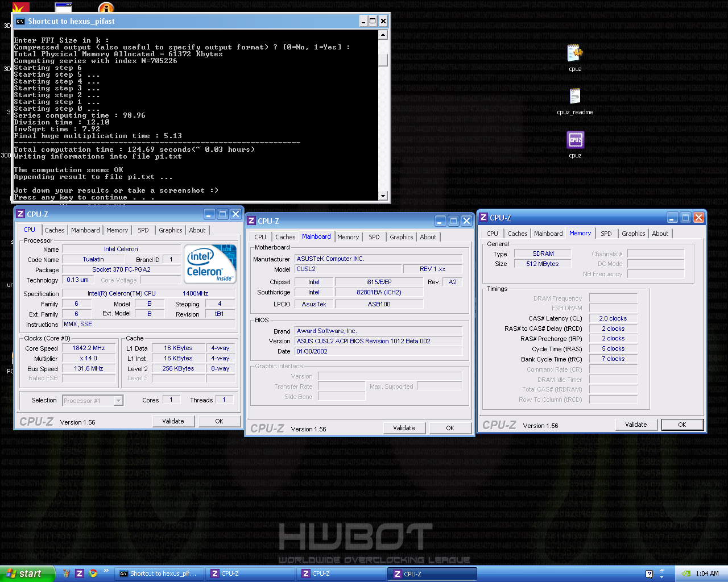The height and width of the screenshot is (582, 728).
Task: Click the NVIDIA tray icon
Action: pyautogui.click(x=686, y=573)
